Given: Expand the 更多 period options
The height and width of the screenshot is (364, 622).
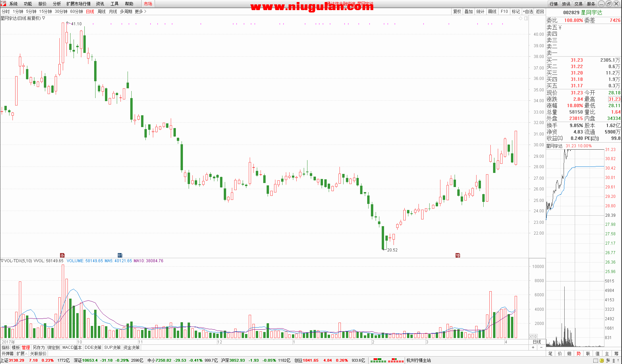Looking at the screenshot, I should 140,11.
